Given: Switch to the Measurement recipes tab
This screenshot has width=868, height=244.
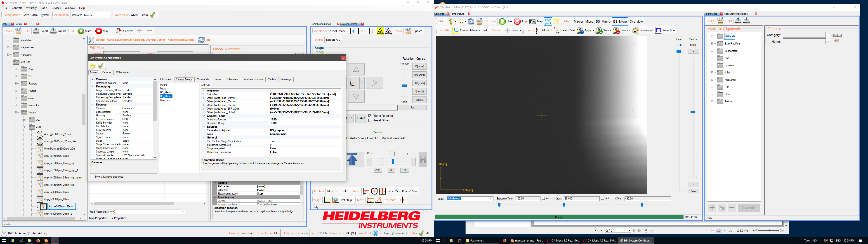Looking at the screenshot, I should pyautogui.click(x=736, y=14).
